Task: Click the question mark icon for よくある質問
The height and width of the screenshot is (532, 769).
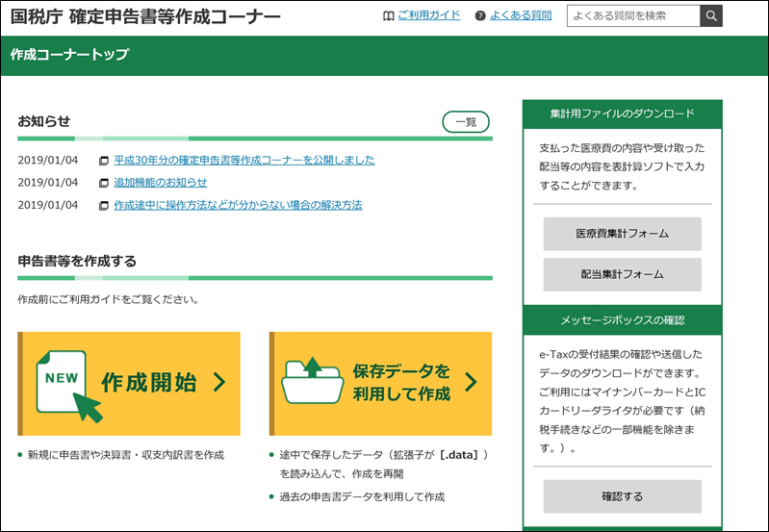Action: pos(480,16)
